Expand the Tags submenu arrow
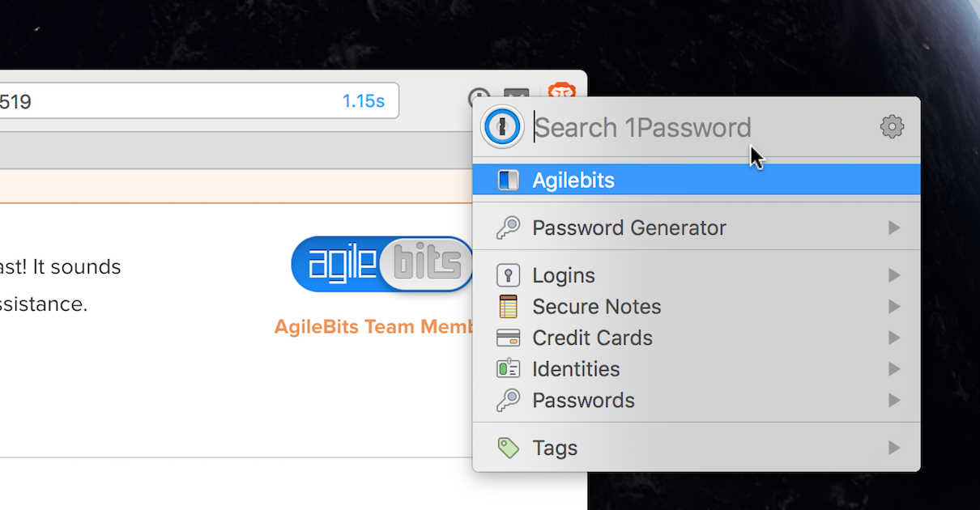The height and width of the screenshot is (510, 980). coord(894,448)
